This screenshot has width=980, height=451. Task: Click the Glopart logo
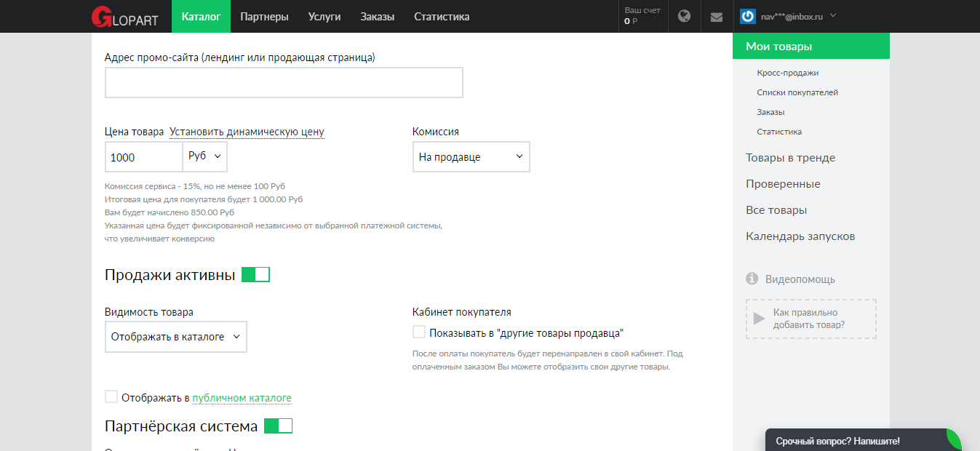pyautogui.click(x=124, y=16)
